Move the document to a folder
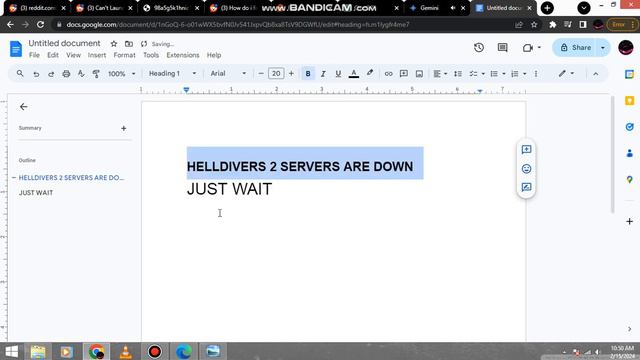The image size is (640, 360). [129, 44]
